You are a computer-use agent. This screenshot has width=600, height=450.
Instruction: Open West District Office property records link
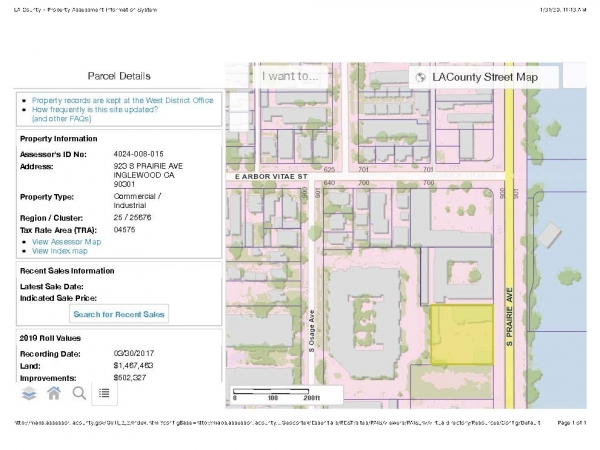click(x=122, y=100)
